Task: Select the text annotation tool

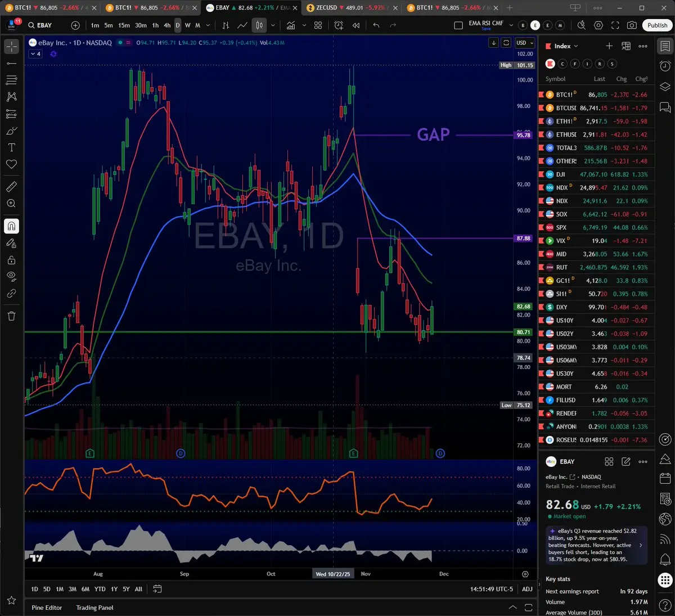Action: coord(11,147)
